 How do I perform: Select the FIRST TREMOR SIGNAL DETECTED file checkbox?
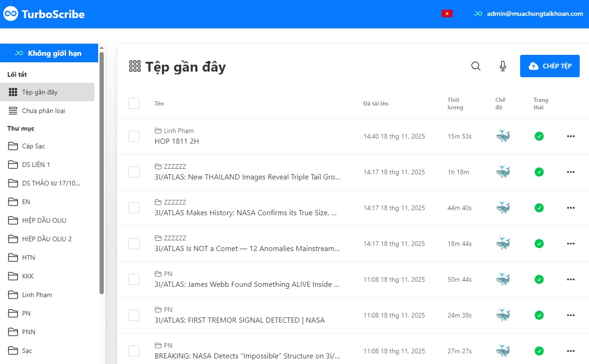pos(134,315)
